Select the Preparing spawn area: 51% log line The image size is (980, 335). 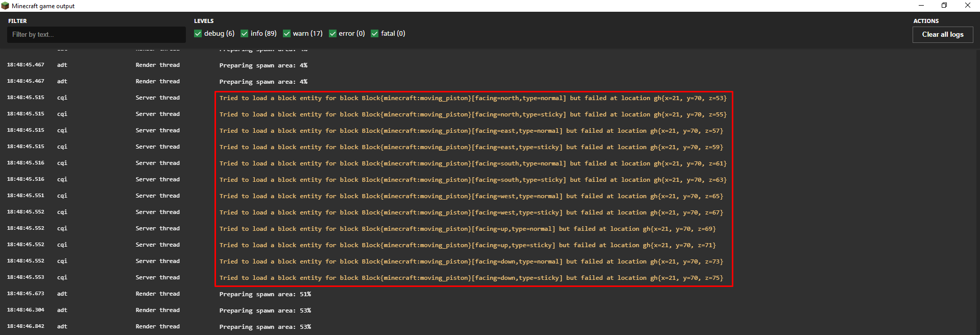(x=265, y=294)
